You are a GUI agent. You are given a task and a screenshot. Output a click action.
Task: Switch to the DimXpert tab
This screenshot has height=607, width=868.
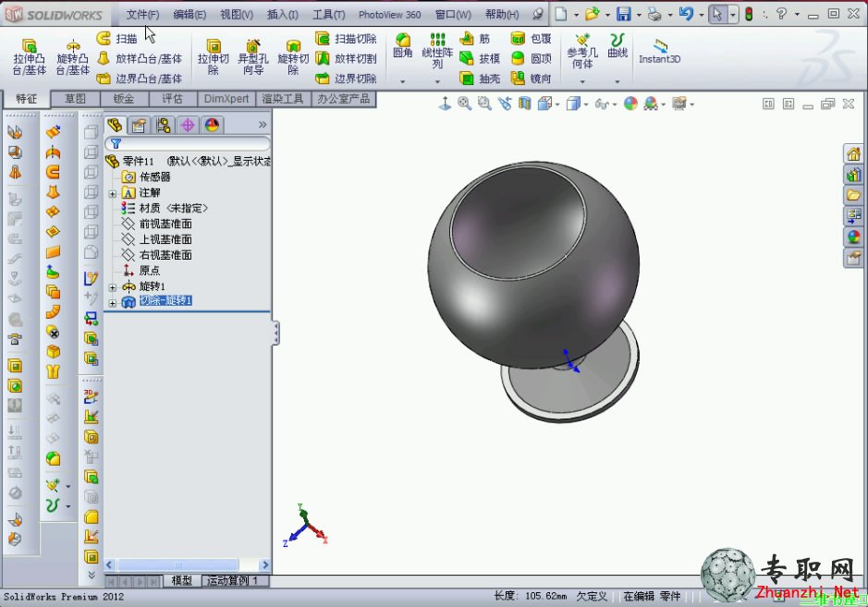click(226, 99)
